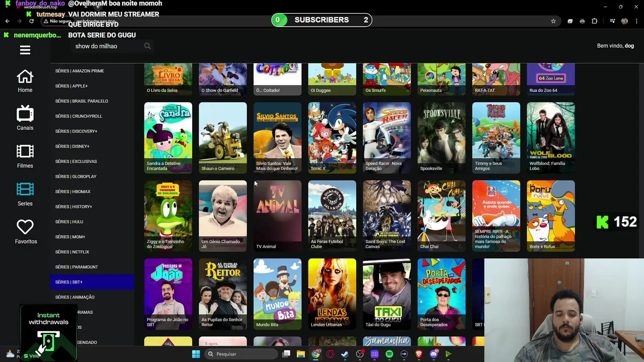Open the Os Smurfs poster
This screenshot has width=644, height=362.
387,79
